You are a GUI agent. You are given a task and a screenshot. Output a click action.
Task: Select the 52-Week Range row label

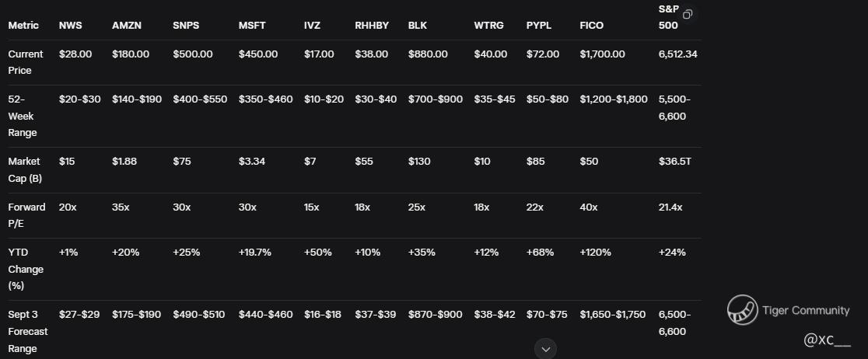tap(21, 116)
